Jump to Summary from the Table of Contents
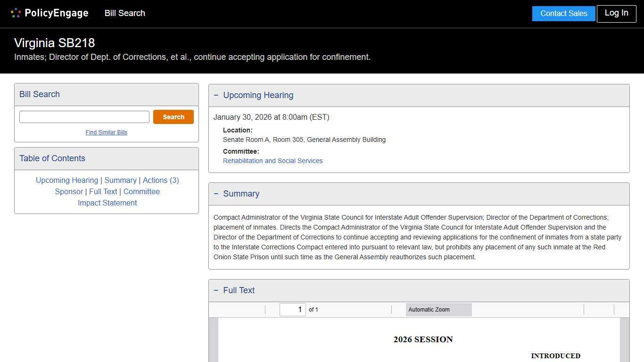 pyautogui.click(x=121, y=180)
